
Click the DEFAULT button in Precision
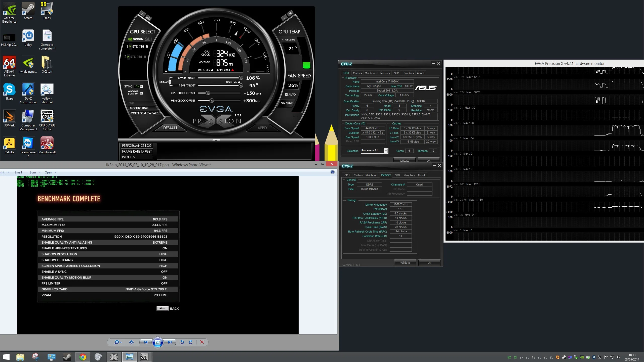coord(170,128)
